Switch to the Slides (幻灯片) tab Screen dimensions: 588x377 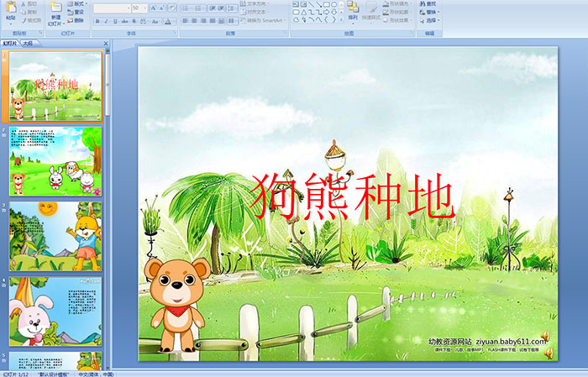(x=10, y=42)
